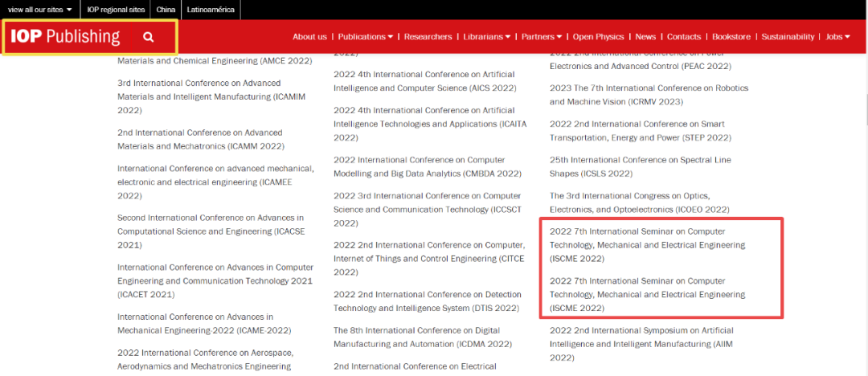Viewport: 868px width, 376px height.
Task: Open the Open Physics page
Action: 599,36
